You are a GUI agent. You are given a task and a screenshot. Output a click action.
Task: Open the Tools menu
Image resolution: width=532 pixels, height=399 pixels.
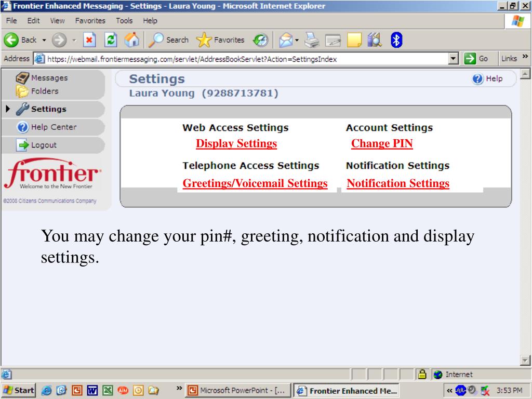[x=124, y=21]
